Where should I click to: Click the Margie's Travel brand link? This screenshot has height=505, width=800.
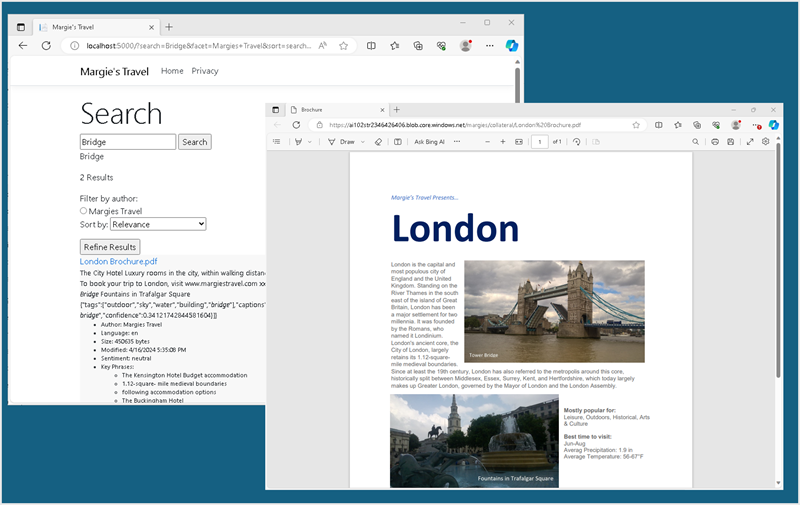[x=114, y=71]
